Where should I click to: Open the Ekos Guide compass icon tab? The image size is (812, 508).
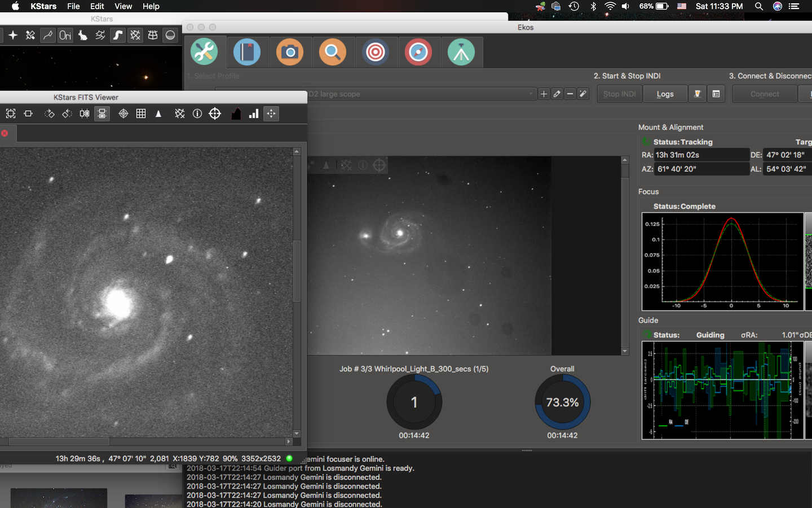(418, 52)
